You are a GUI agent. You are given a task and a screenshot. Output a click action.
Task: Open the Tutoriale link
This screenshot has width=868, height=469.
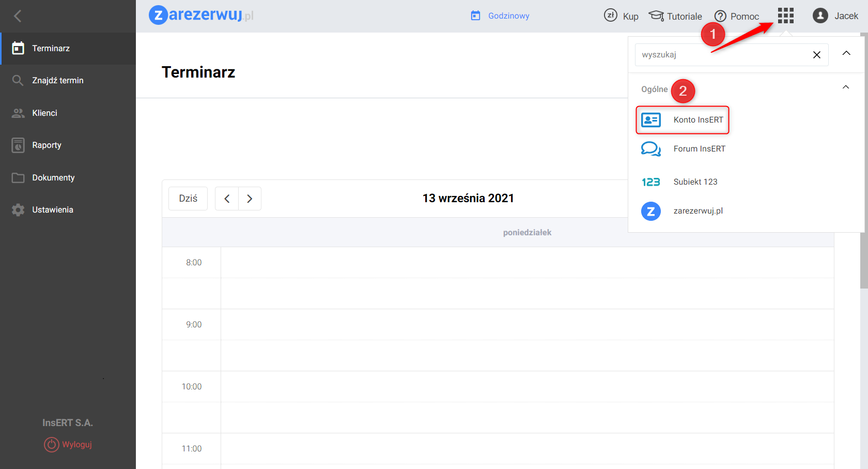[685, 17]
